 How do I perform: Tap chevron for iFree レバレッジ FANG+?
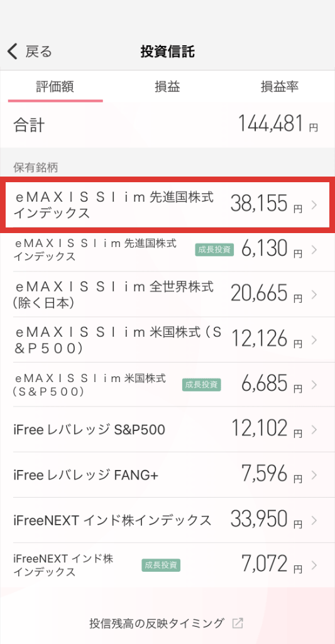click(x=314, y=475)
